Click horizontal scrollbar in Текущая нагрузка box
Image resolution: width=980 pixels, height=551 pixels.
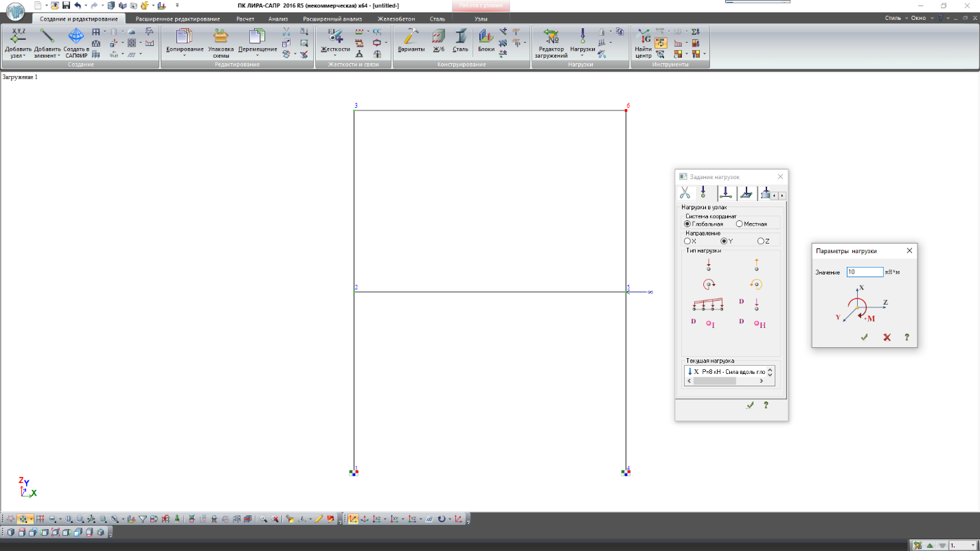(725, 381)
